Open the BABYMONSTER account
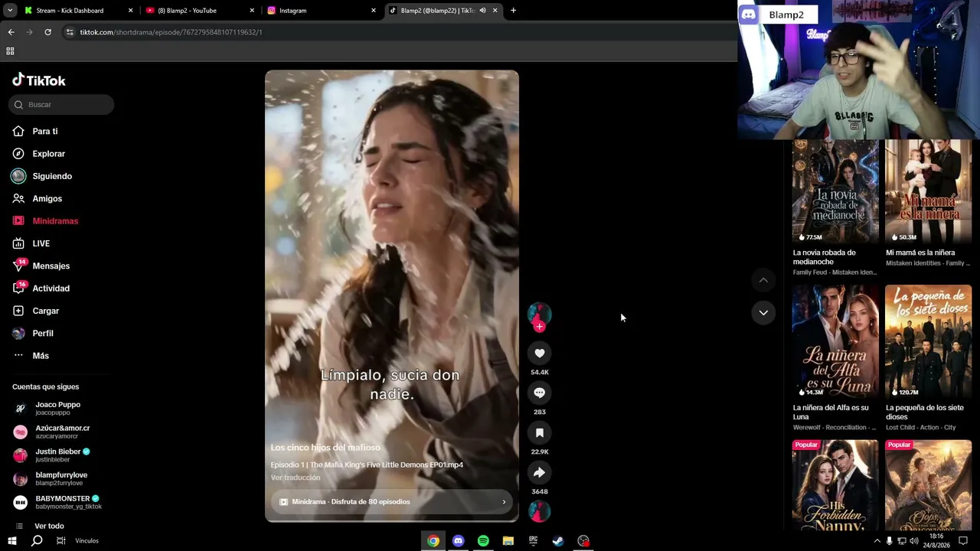 coord(57,502)
